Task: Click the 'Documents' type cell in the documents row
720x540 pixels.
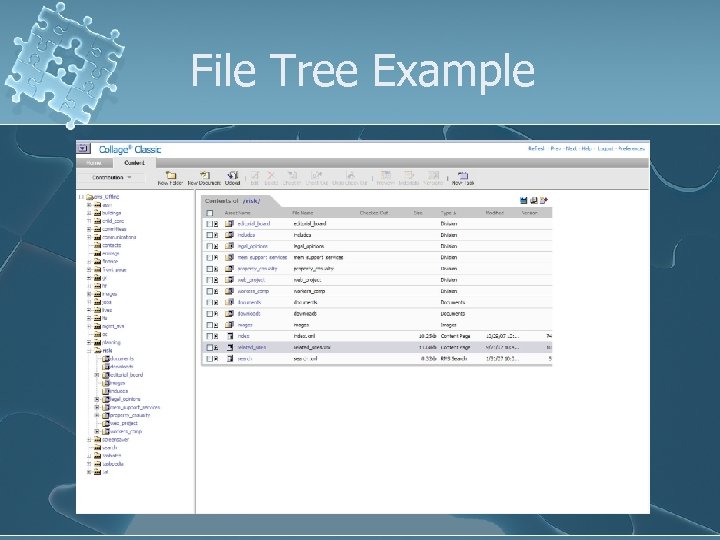Action: coord(453,302)
